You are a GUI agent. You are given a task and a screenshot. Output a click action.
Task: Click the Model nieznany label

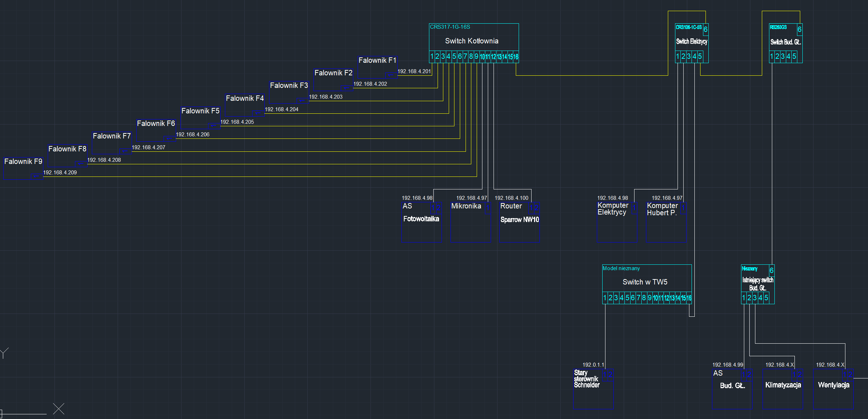tap(621, 268)
